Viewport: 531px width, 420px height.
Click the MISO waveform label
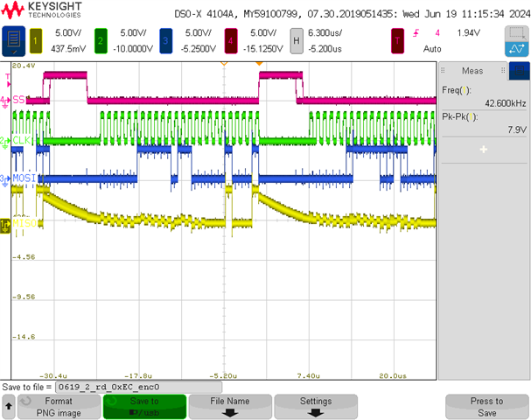point(24,223)
